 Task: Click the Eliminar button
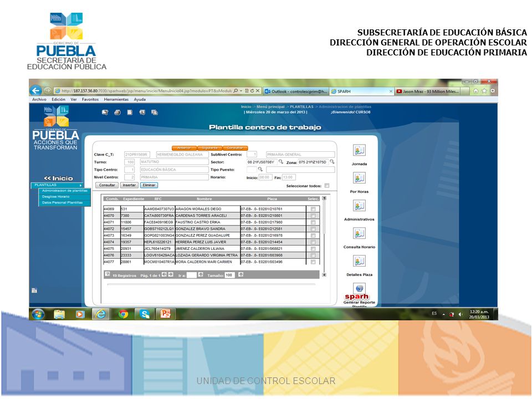point(149,185)
